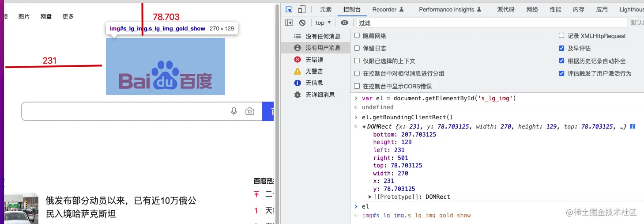The width and height of the screenshot is (644, 224).
Task: Click the blue info icon beside DOMRect
Action: click(633, 126)
